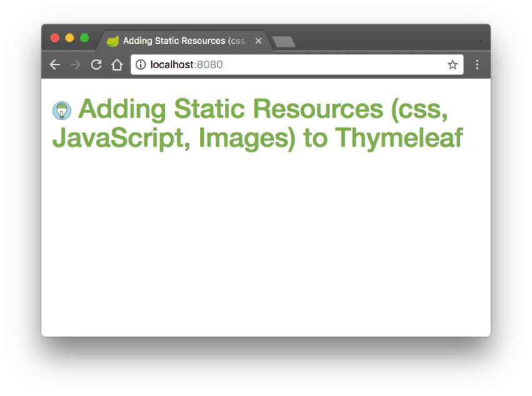This screenshot has height=396, width=532.
Task: Bookmark this page with the star icon
Action: [x=452, y=64]
